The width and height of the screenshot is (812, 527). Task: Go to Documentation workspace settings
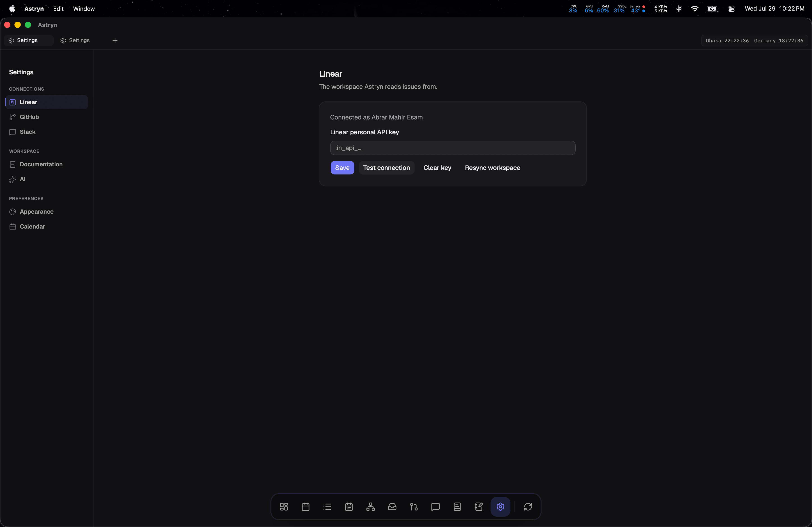coord(47,164)
